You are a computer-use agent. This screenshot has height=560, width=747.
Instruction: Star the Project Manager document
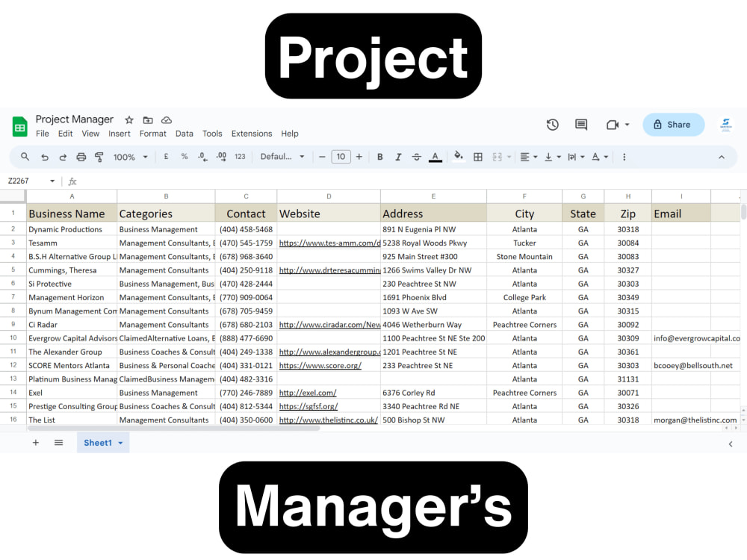[x=128, y=120]
